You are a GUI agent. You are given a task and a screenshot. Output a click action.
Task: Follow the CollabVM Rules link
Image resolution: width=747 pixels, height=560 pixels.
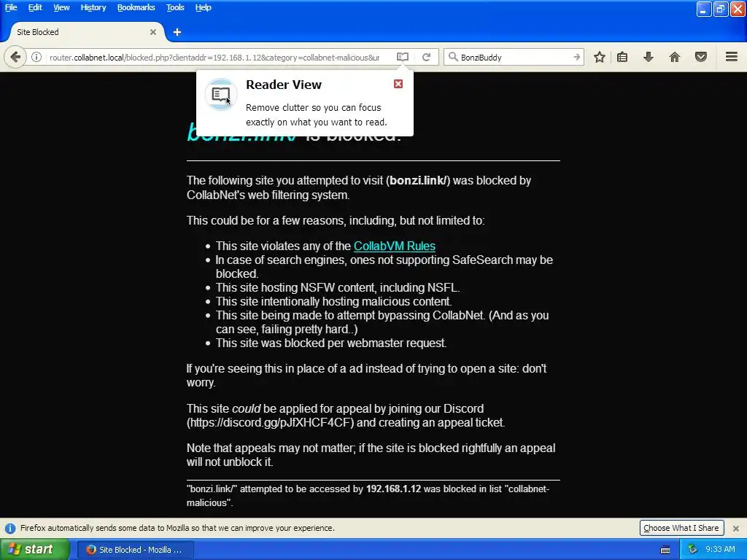tap(395, 246)
